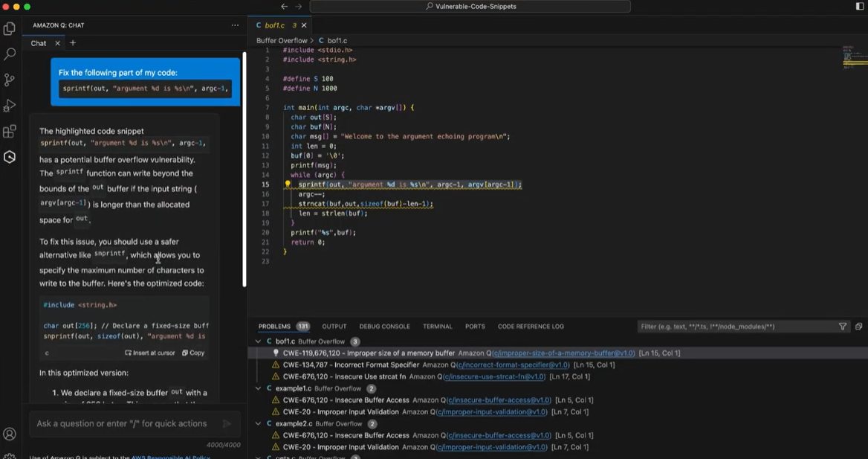The width and height of the screenshot is (868, 459).
Task: Collapse the example2.c problems group
Action: tap(259, 424)
